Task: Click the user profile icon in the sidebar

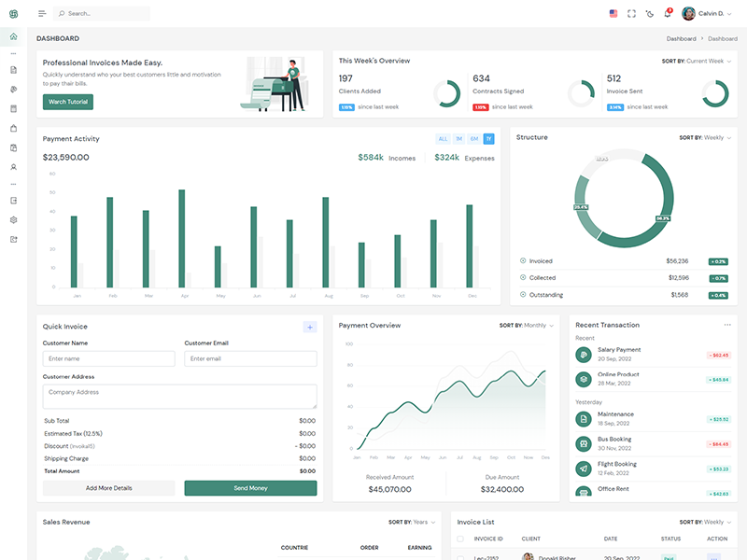Action: click(13, 167)
